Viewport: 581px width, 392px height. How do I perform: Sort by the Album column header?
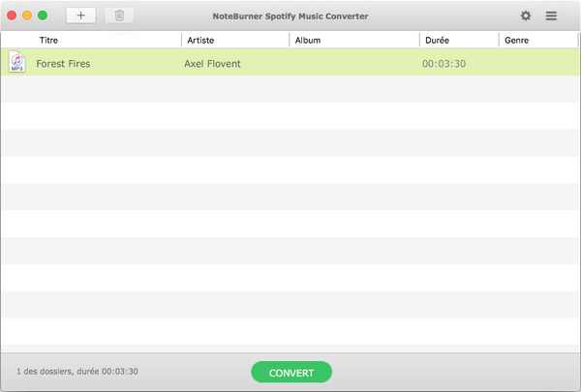(x=308, y=40)
